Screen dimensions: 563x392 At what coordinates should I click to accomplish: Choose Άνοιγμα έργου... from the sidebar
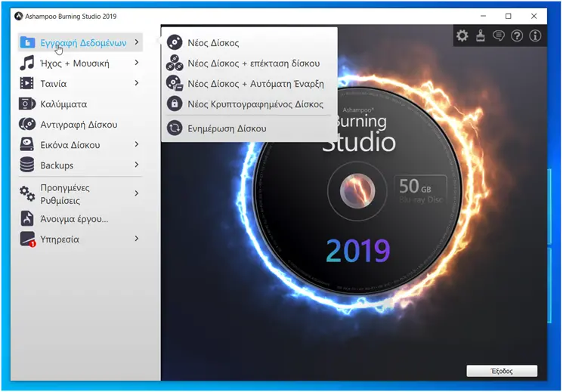(x=80, y=218)
